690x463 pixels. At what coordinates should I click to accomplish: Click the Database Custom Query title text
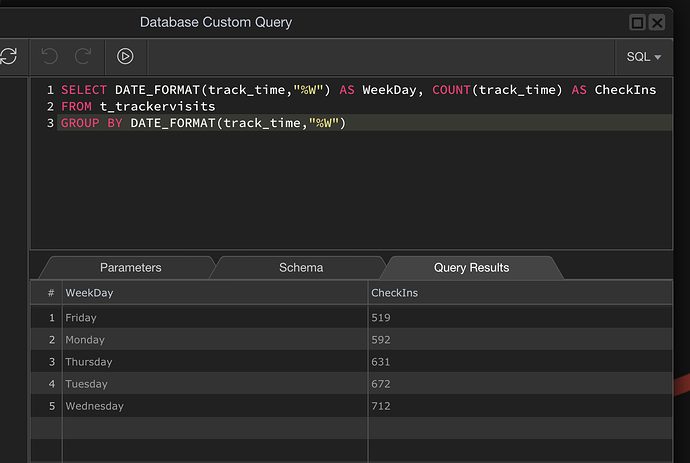pos(216,22)
